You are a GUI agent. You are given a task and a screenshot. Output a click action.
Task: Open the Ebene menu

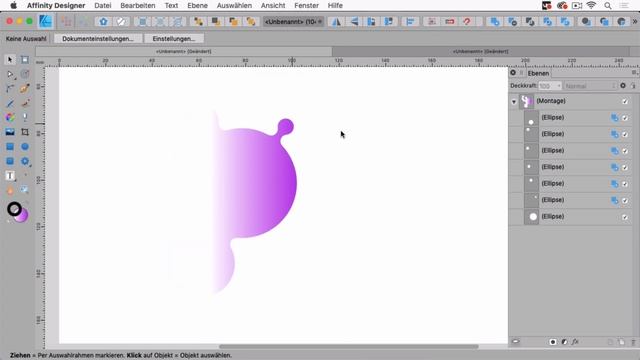(x=197, y=5)
